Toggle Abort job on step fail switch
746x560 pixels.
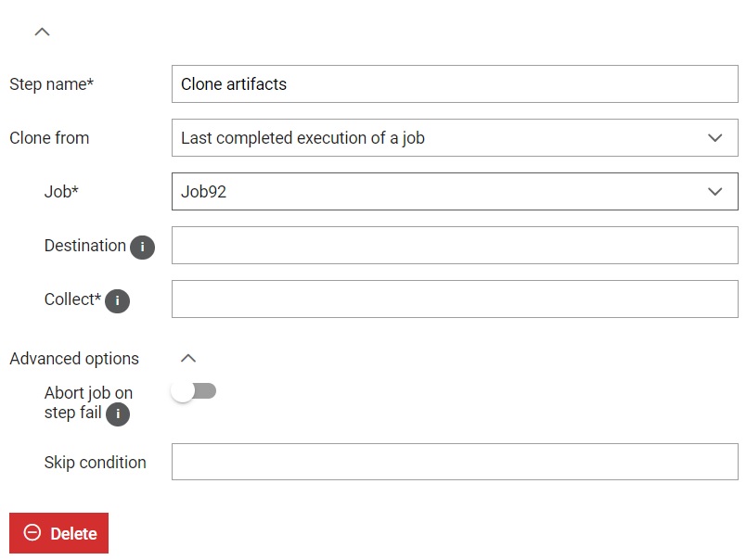(x=194, y=391)
